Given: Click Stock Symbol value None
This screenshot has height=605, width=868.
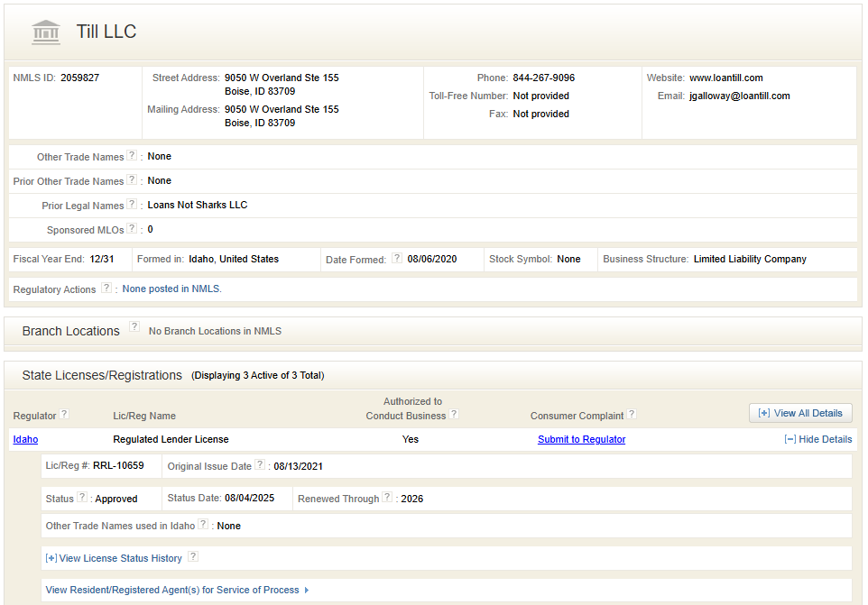Looking at the screenshot, I should pyautogui.click(x=568, y=260).
